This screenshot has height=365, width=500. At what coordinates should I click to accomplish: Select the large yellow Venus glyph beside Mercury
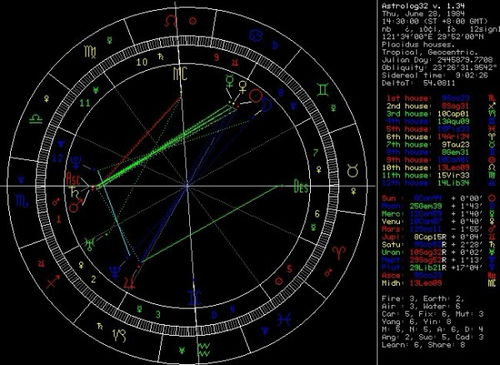pos(243,87)
